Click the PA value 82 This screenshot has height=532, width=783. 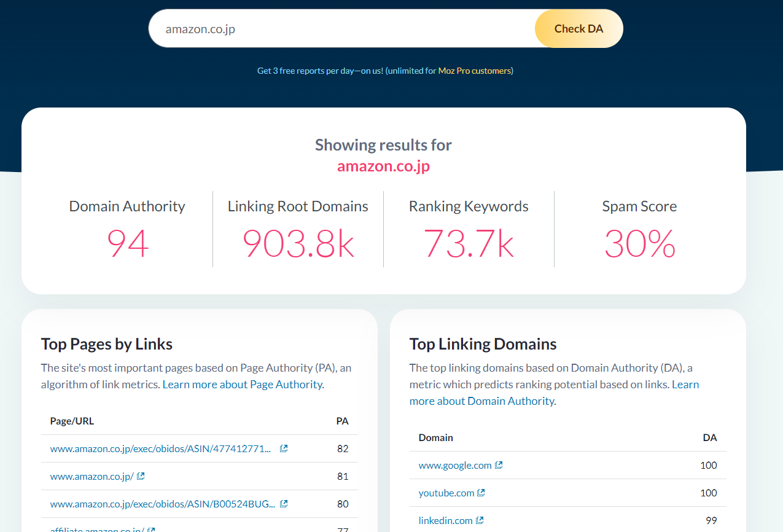[343, 448]
